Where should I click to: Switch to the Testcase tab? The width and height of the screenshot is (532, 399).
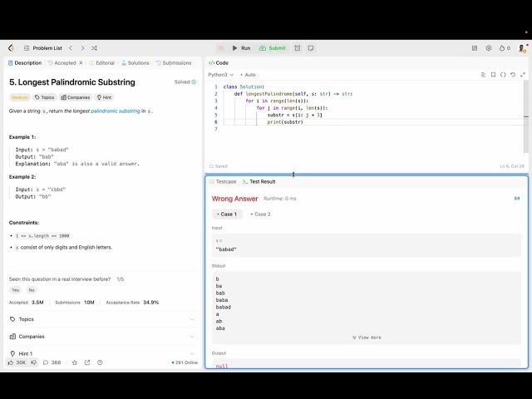pos(223,181)
